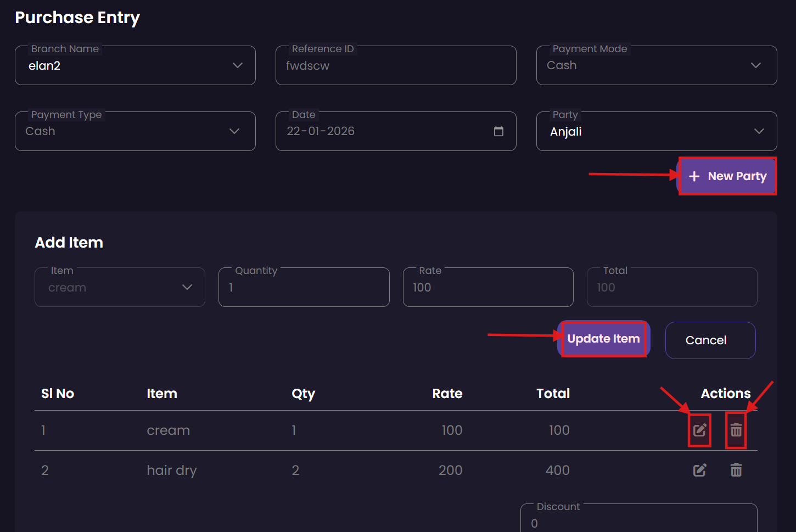Viewport: 796px width, 532px height.
Task: Click the Total field in Add Item
Action: (x=671, y=288)
